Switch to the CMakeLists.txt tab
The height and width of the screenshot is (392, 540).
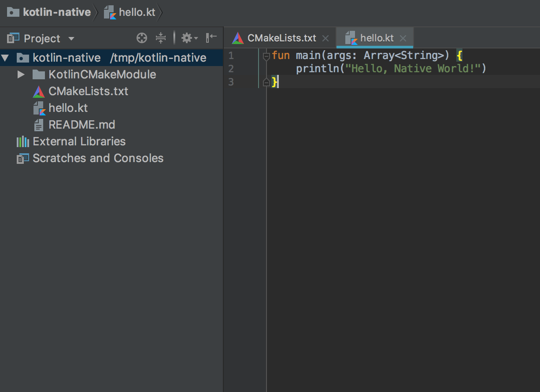[x=281, y=38]
